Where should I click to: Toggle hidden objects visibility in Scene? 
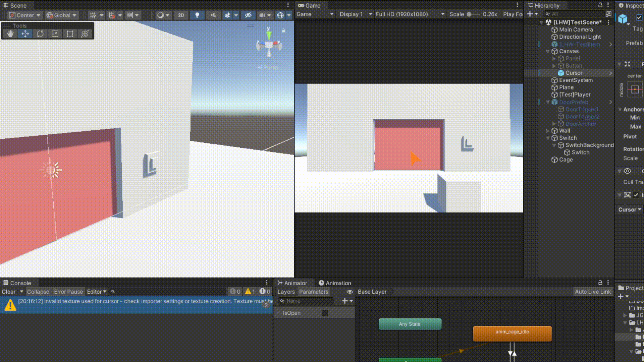tap(248, 15)
